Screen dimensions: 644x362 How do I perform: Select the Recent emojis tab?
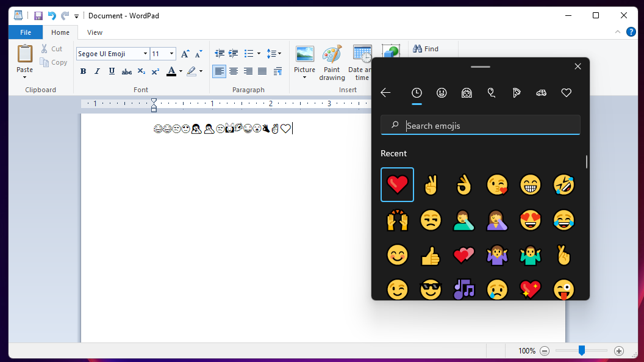point(417,93)
